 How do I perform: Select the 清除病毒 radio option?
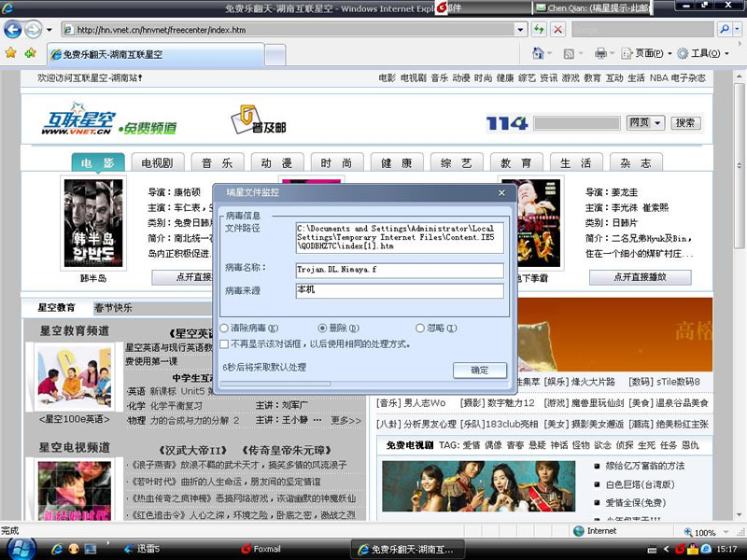pyautogui.click(x=224, y=329)
